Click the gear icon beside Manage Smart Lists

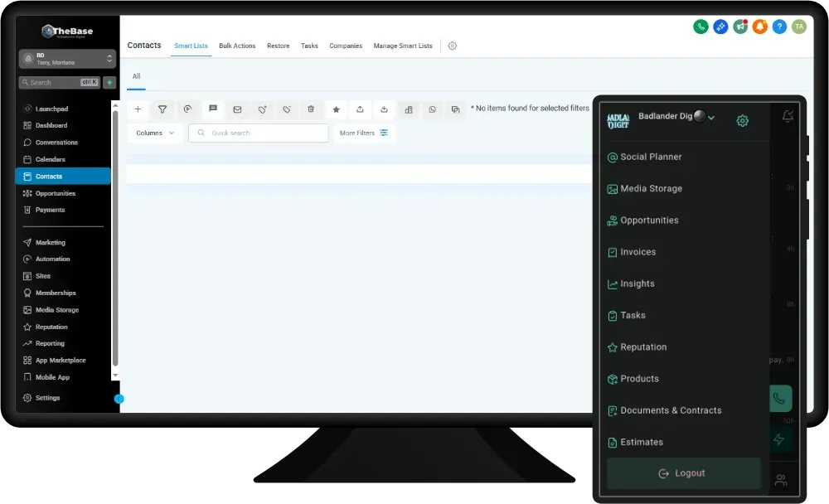[x=452, y=46]
